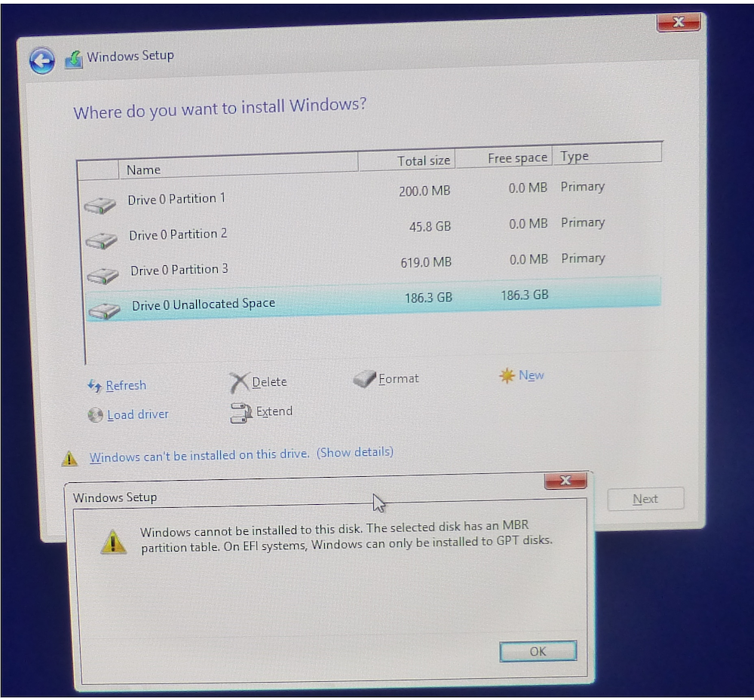The height and width of the screenshot is (700, 754).
Task: Click the 200.0 MB total size cell
Action: [x=424, y=191]
